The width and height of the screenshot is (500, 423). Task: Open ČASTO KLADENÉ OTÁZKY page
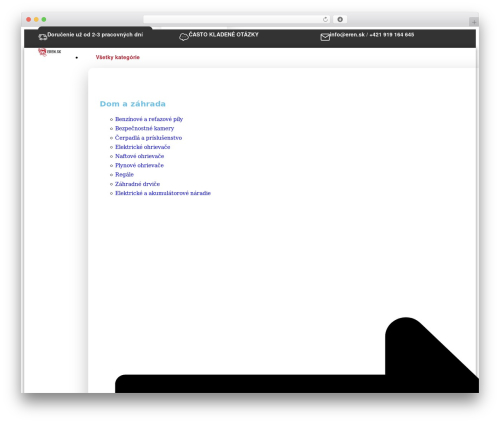[x=223, y=34]
